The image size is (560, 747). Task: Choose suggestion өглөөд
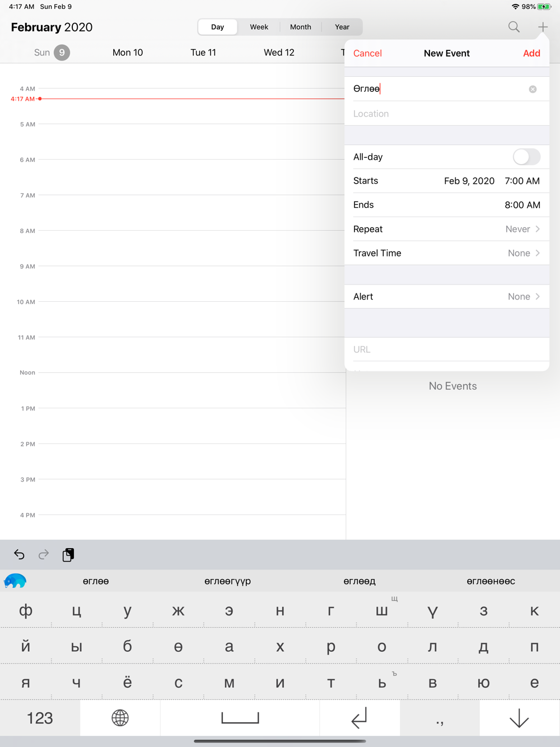pos(360,581)
